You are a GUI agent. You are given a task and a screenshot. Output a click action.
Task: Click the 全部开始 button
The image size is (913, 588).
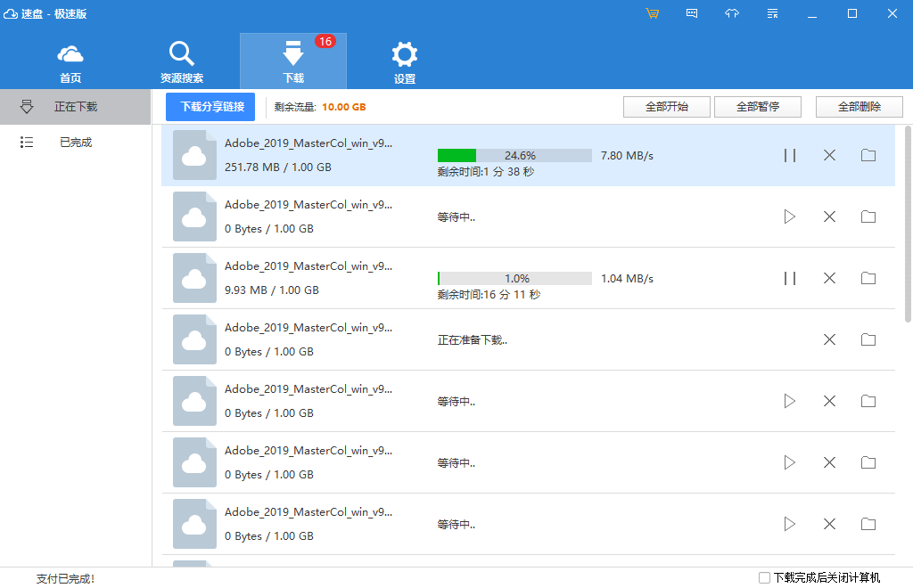point(667,107)
